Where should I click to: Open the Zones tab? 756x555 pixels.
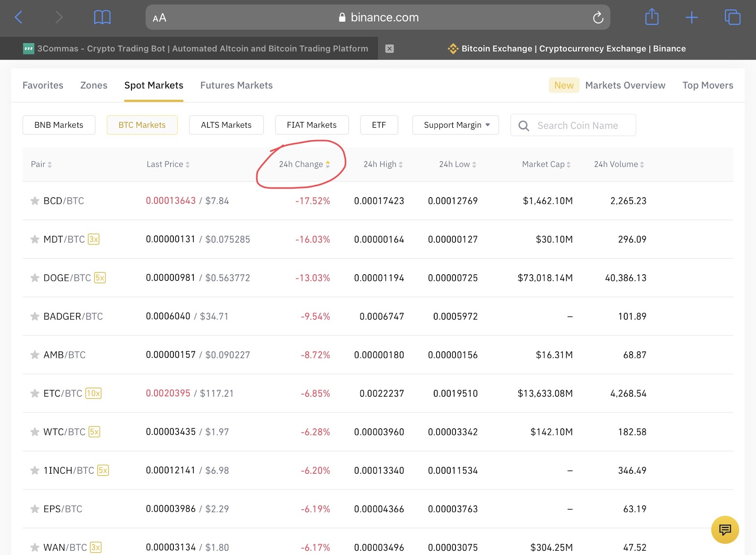(94, 85)
